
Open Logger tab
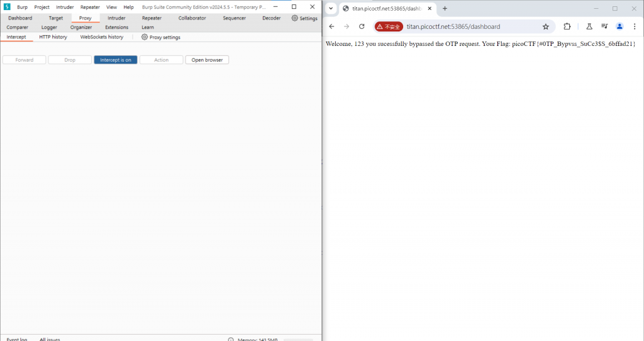(49, 27)
